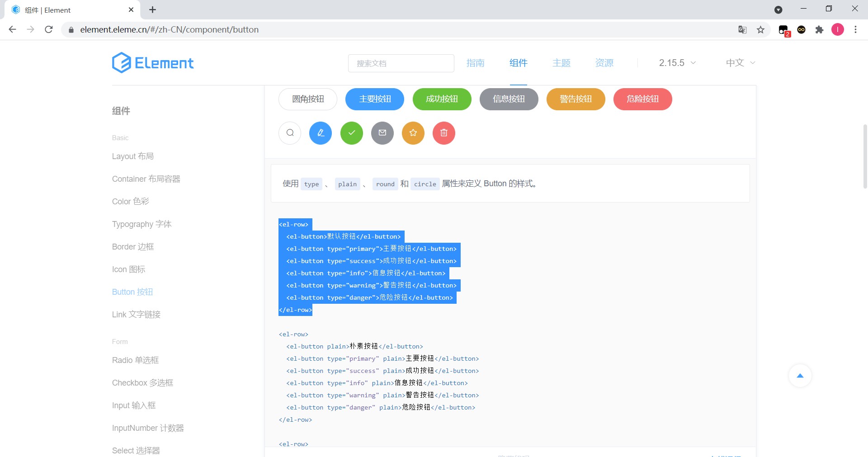Image resolution: width=868 pixels, height=457 pixels.
Task: Click the black and orange infinity extension icon
Action: point(802,30)
